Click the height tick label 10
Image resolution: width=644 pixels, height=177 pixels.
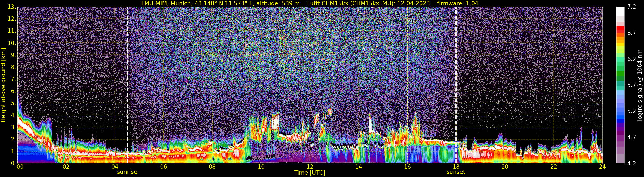coord(12,43)
